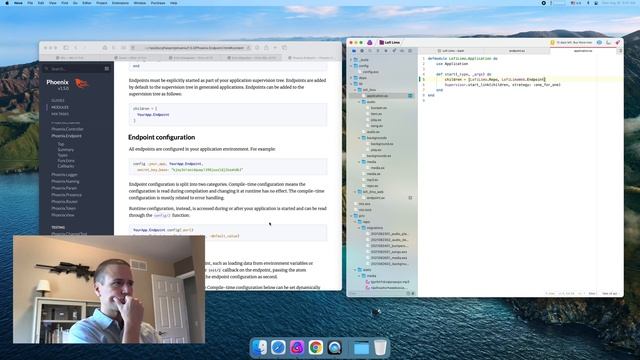Click the rocket icon in Nova toolbar
The width and height of the screenshot is (640, 360).
[618, 42]
